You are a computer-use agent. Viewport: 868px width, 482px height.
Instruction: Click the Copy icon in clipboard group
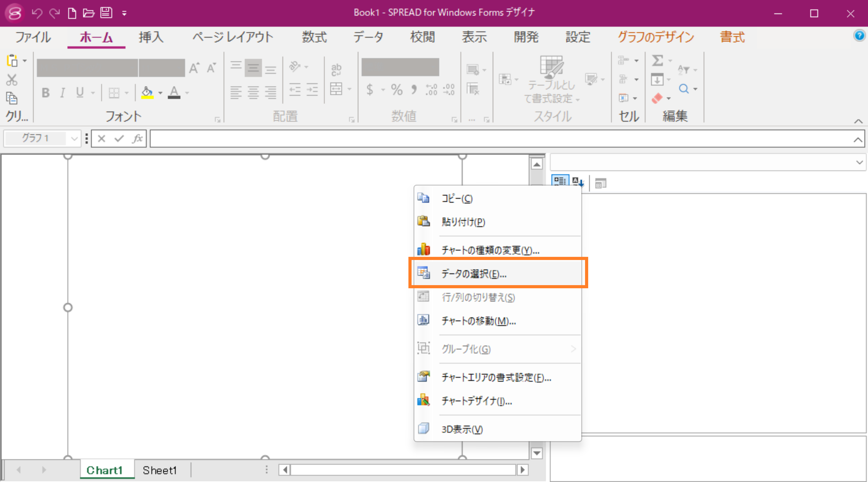[12, 98]
